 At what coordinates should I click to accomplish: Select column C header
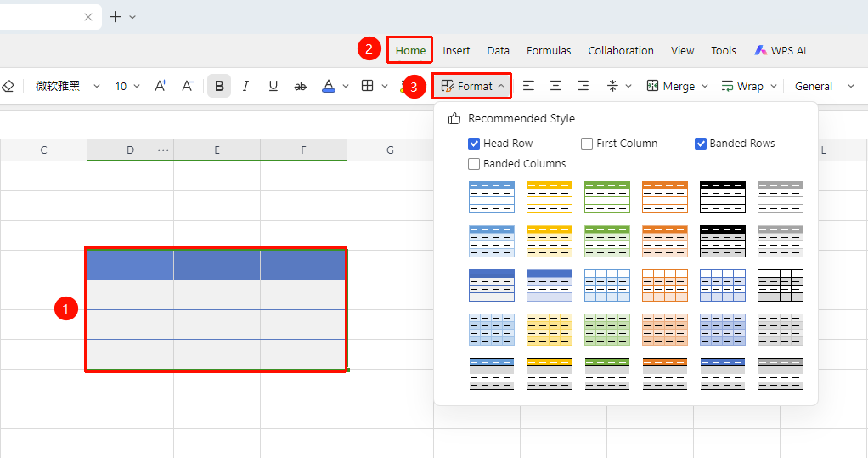click(43, 150)
